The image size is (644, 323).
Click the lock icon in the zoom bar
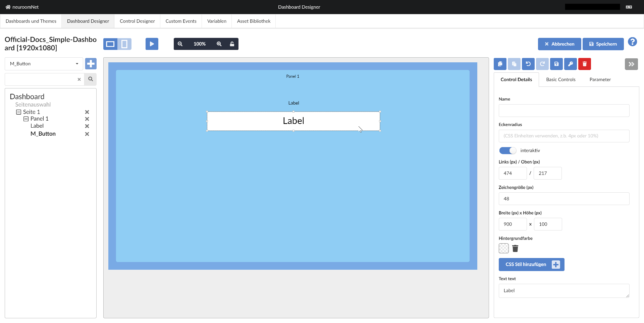pos(232,44)
